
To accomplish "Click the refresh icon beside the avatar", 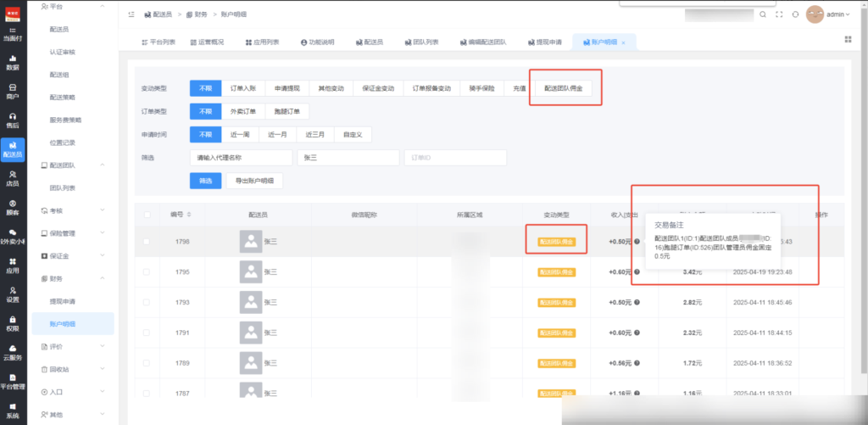I will [794, 14].
